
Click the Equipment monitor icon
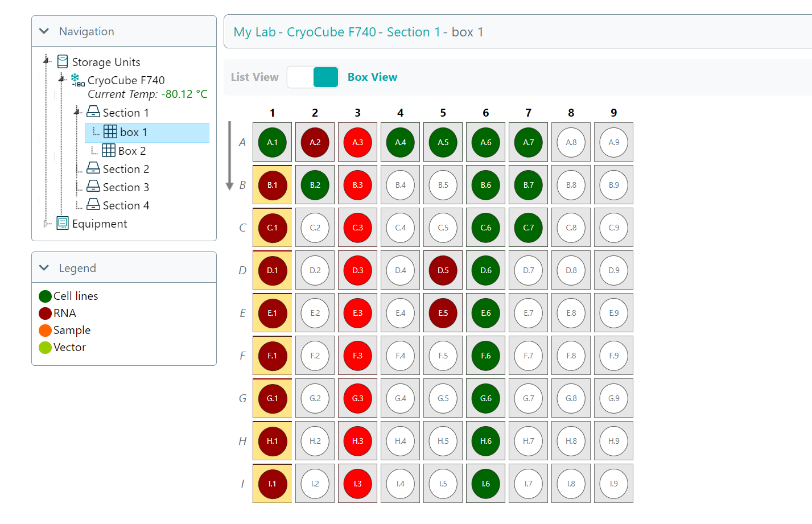[x=61, y=224]
